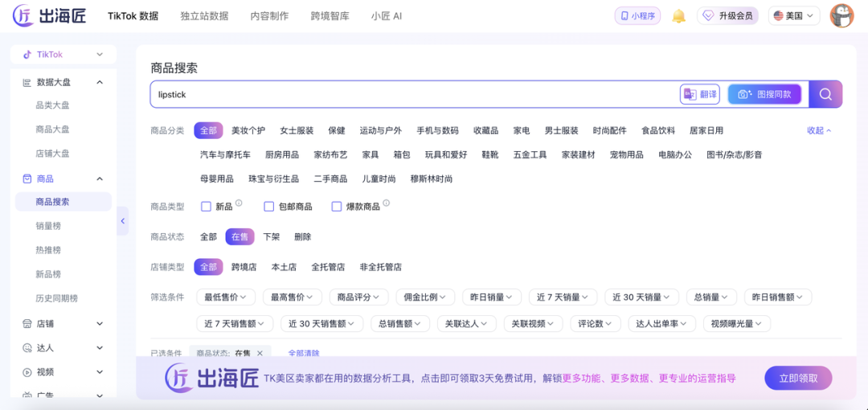Open 品类大盘 in sidebar
This screenshot has height=410, width=868.
(x=52, y=105)
